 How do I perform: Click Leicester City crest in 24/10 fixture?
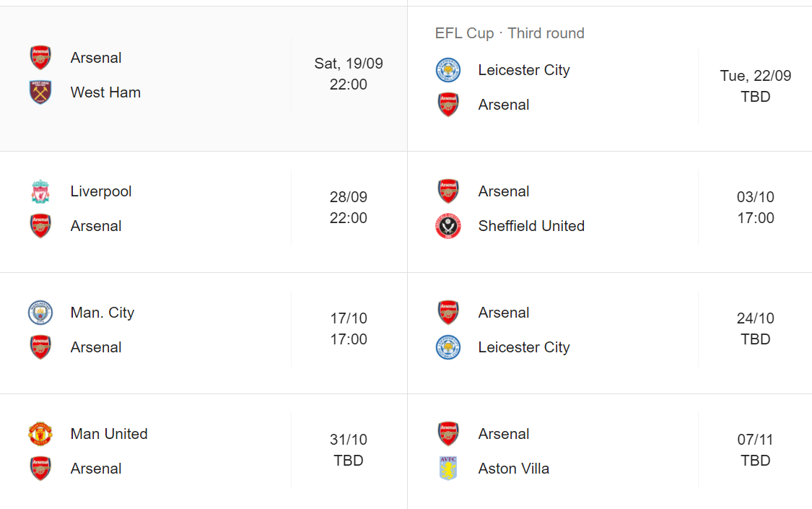tap(448, 347)
